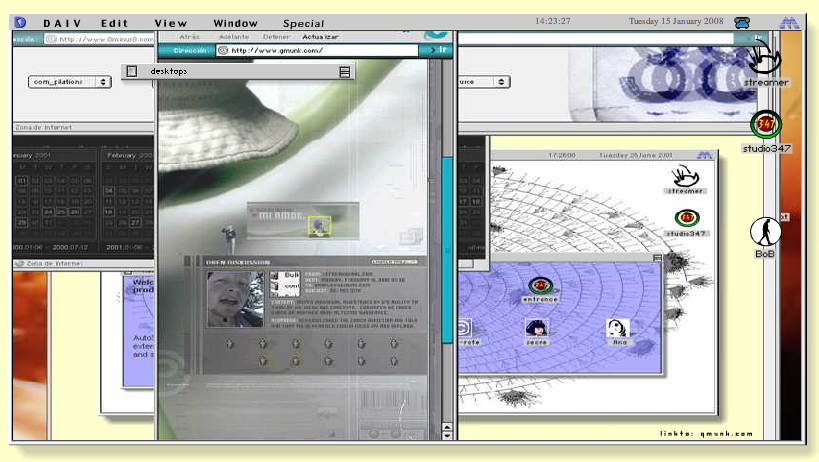The width and height of the screenshot is (819, 462).
Task: Open the studio347 desktop icon
Action: (766, 125)
